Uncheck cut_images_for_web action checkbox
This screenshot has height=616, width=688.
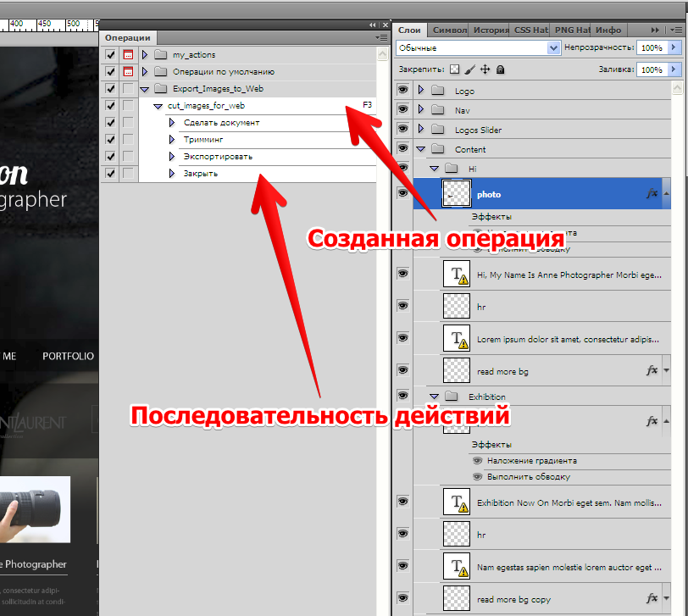click(x=110, y=105)
